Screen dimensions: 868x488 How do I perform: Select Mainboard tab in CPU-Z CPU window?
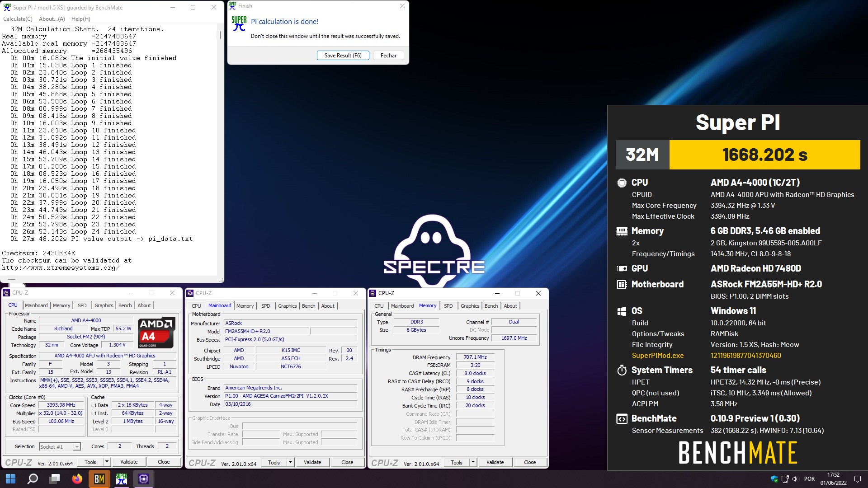36,305
